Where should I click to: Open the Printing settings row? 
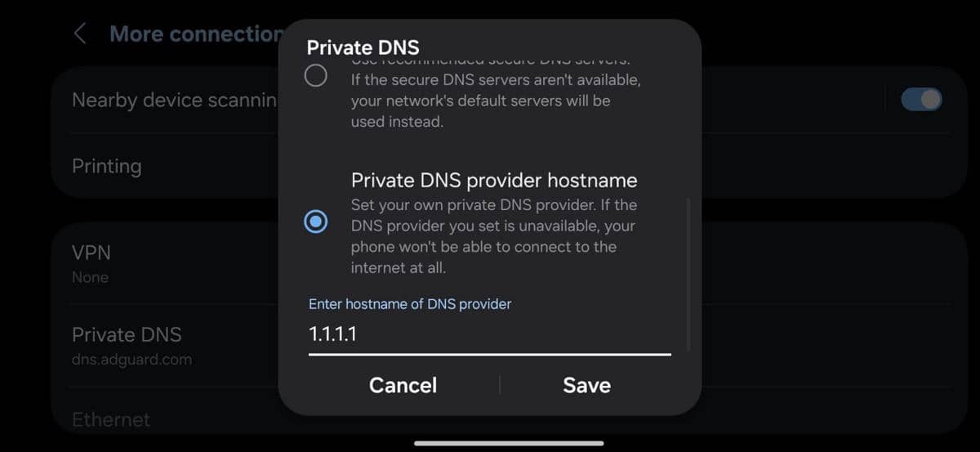107,167
